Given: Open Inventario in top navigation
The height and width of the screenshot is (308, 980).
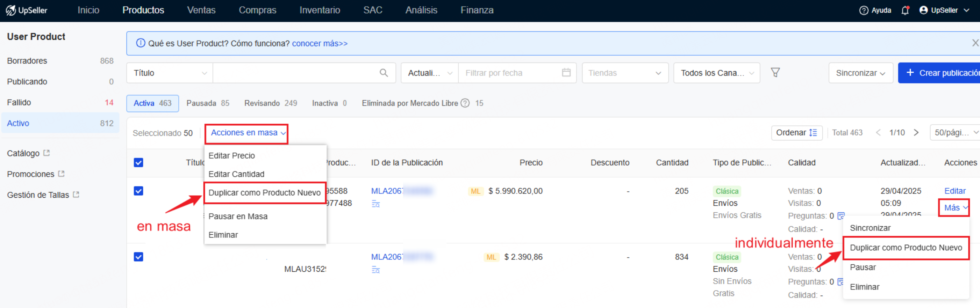Looking at the screenshot, I should point(320,10).
